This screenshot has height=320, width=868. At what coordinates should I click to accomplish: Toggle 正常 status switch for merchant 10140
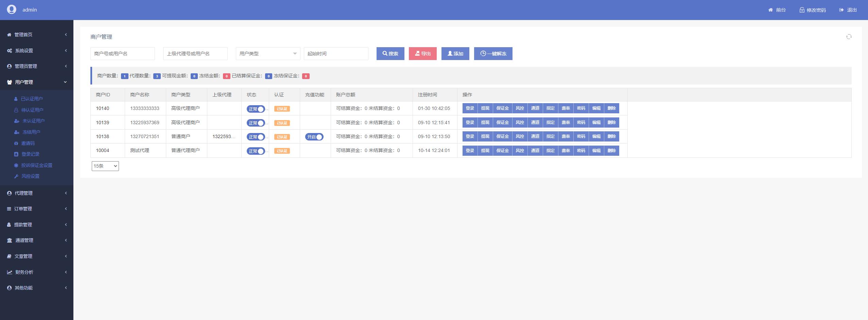click(x=256, y=109)
